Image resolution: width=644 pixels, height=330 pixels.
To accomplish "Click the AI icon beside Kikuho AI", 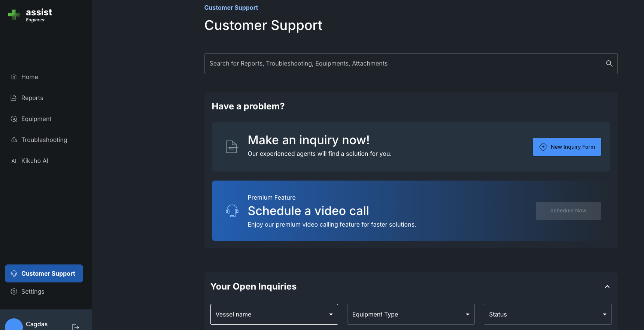I will click(x=14, y=161).
